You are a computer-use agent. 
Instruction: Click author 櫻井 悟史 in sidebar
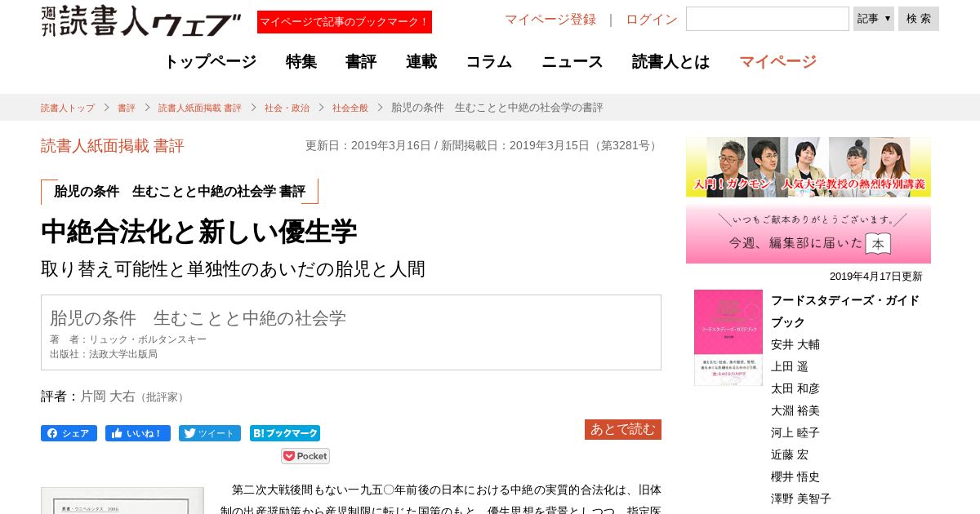coord(795,476)
